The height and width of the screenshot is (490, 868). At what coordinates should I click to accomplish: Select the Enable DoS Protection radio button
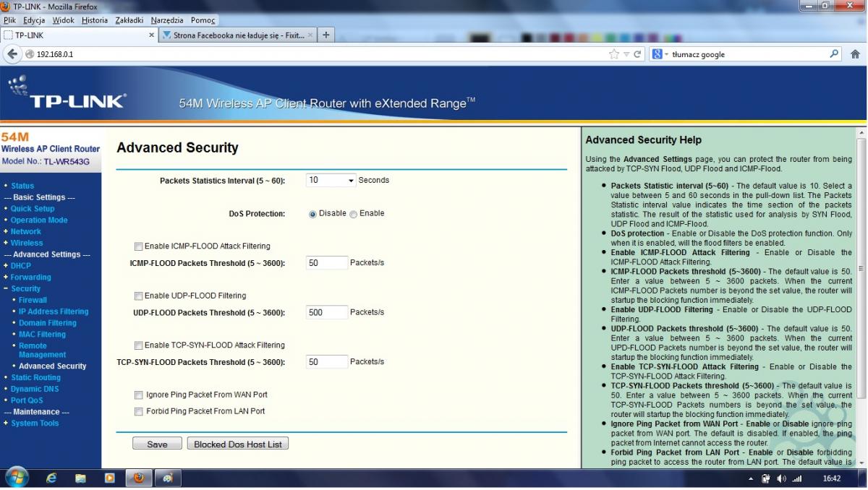click(354, 214)
